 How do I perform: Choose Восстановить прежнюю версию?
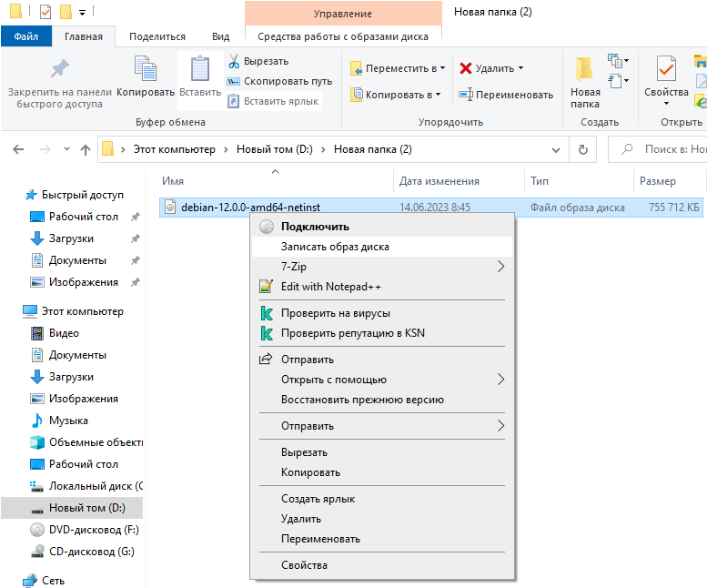click(382, 400)
